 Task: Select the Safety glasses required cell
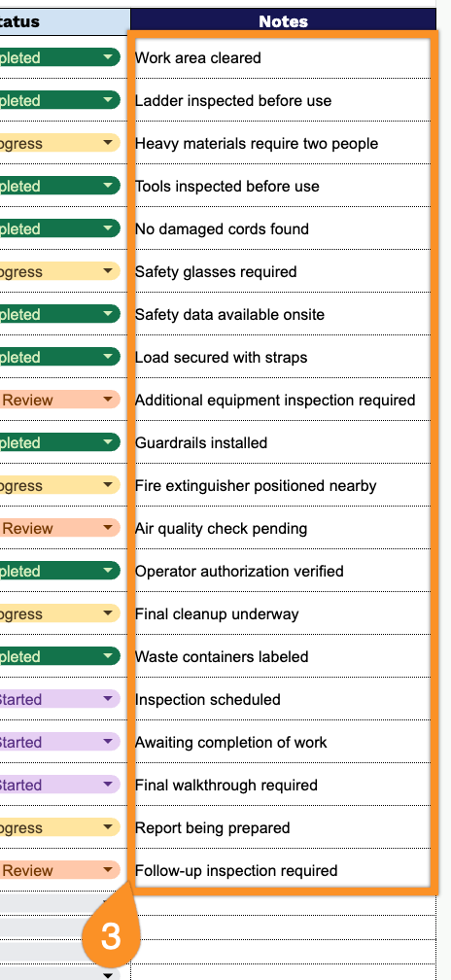281,271
